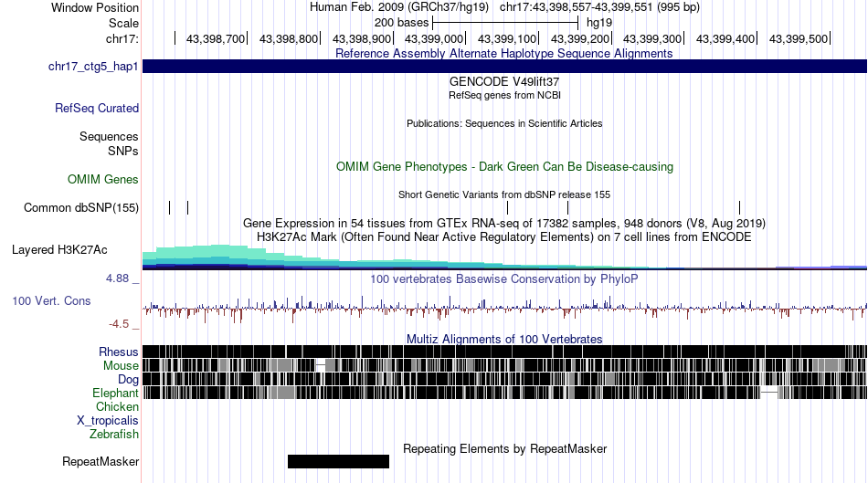Click the Chicken species label
Image resolution: width=868 pixels, height=483 pixels.
117,406
